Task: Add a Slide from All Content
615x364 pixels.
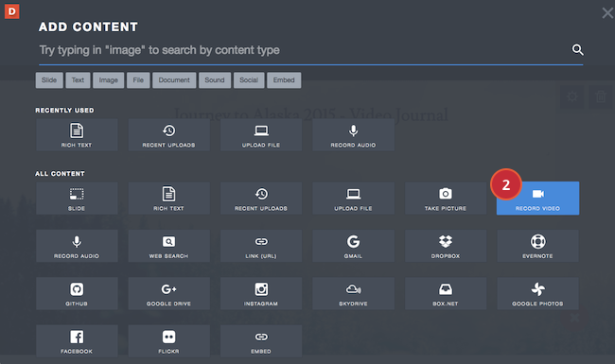Action: (x=77, y=199)
